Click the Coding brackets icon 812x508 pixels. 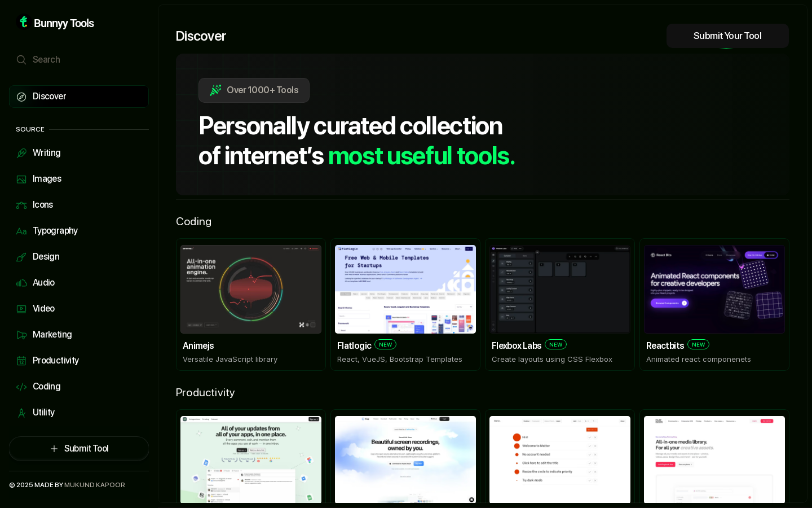point(21,387)
